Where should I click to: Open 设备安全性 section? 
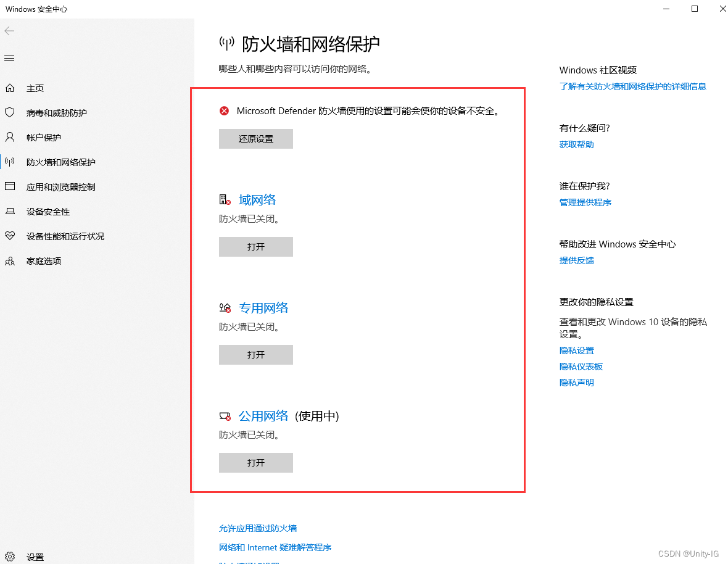48,212
